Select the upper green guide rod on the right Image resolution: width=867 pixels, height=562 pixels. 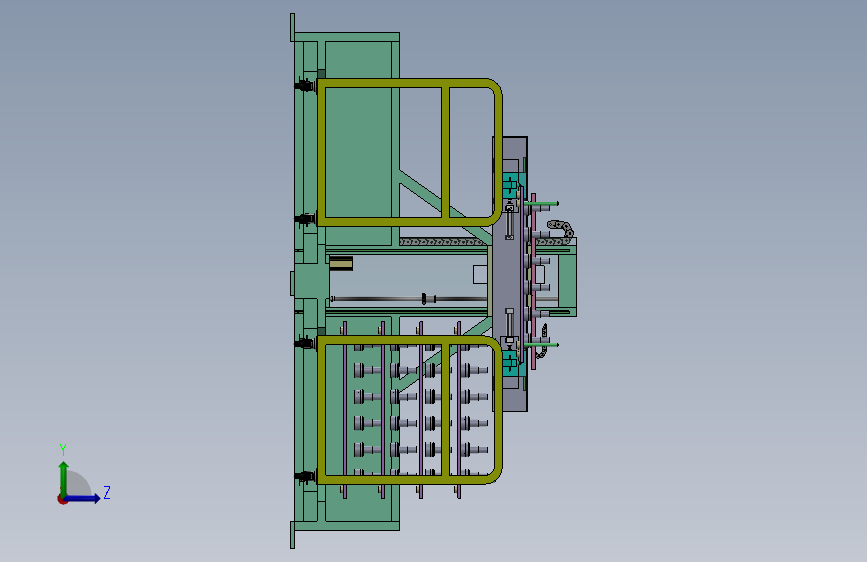[541, 204]
